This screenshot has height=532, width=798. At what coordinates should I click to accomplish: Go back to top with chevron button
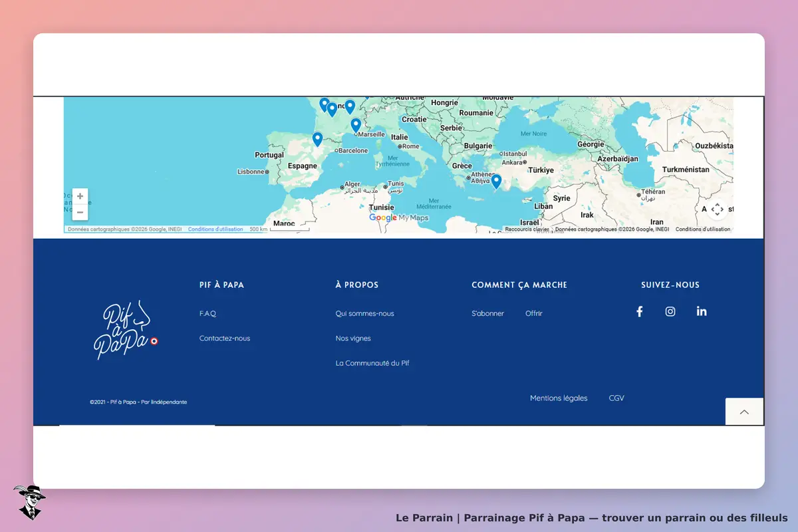[744, 412]
